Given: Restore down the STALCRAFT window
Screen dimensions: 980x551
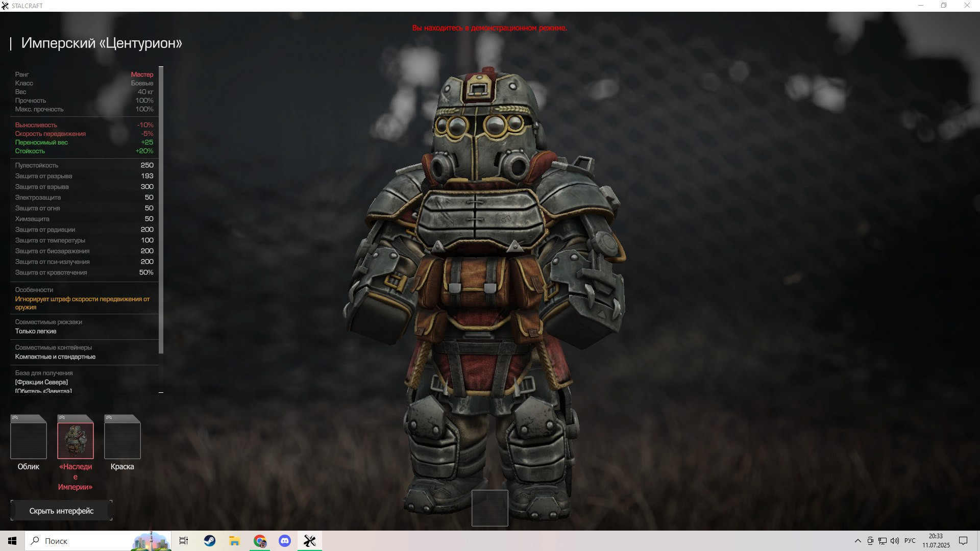Looking at the screenshot, I should pos(944,6).
